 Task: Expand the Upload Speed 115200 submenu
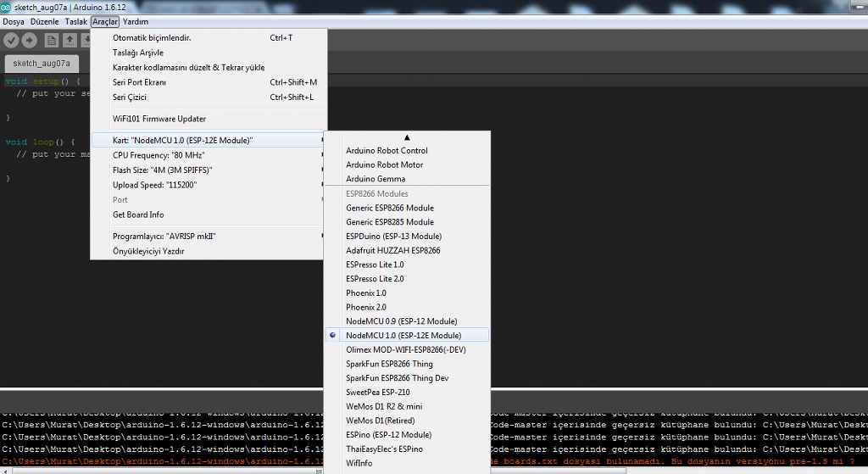(209, 185)
